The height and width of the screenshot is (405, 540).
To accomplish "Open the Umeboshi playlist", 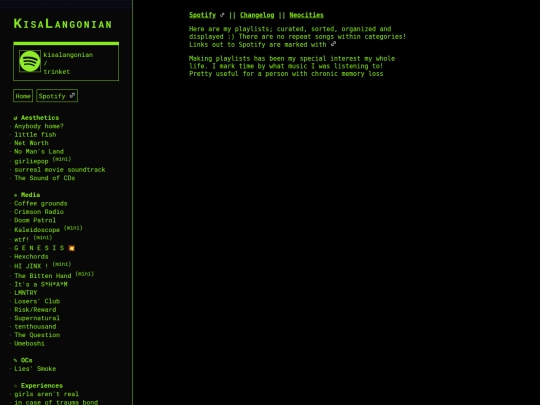I will (29, 343).
